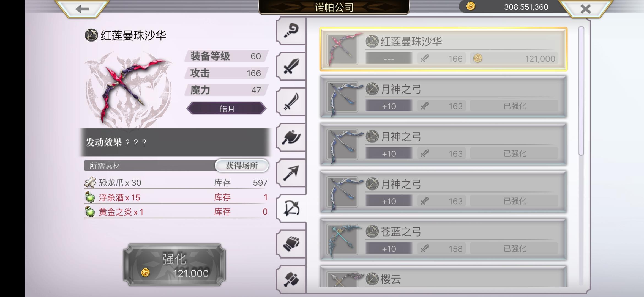Select the spear weapon category tab
The image size is (644, 297).
[x=291, y=173]
